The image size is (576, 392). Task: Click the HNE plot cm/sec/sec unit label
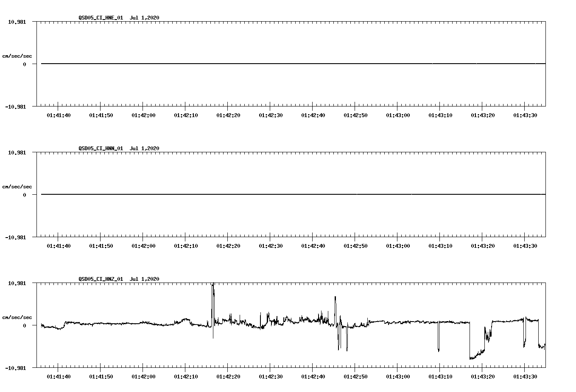(17, 56)
